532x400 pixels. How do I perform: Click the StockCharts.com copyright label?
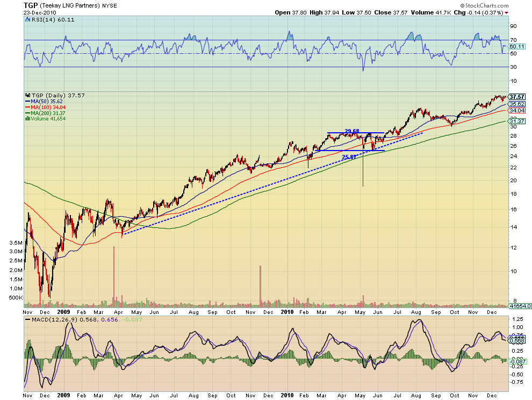(x=485, y=5)
